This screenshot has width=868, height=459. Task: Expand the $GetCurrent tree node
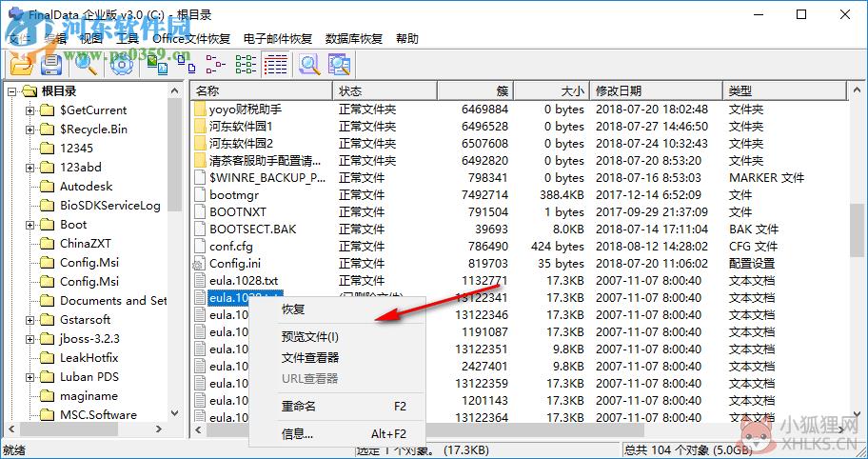30,110
